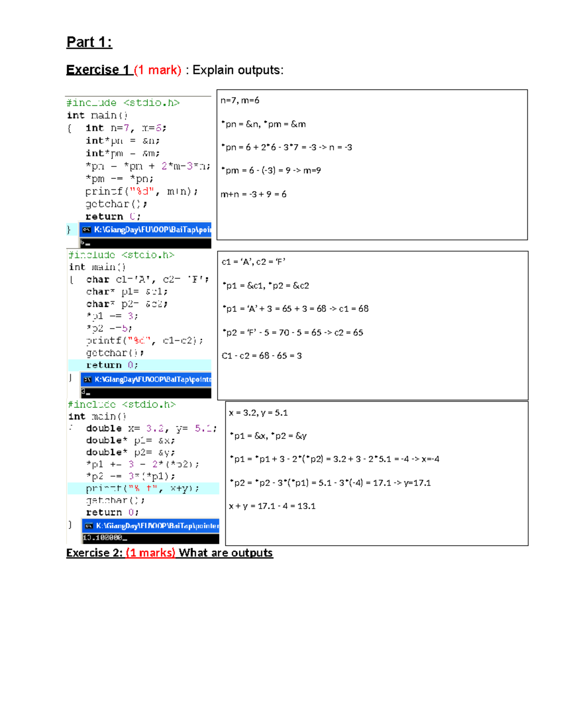Click the Part 1 heading
563x728 pixels.
88,42
